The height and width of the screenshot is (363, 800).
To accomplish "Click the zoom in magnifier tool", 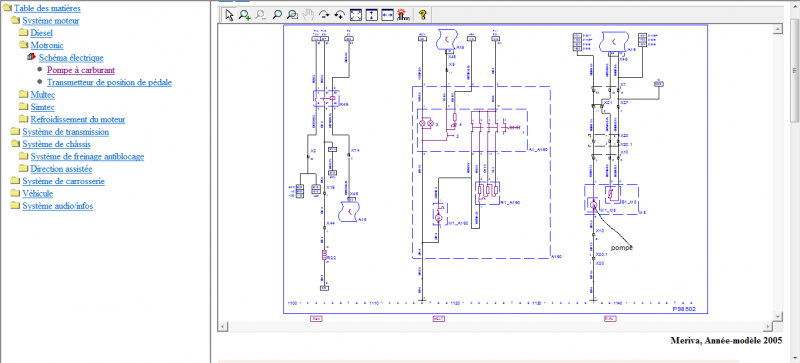I will [244, 15].
